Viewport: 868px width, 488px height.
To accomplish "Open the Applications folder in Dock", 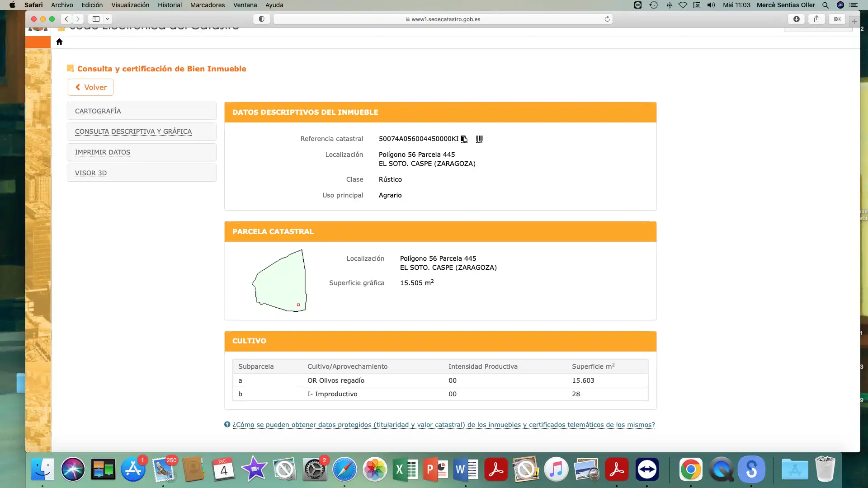I will point(795,469).
